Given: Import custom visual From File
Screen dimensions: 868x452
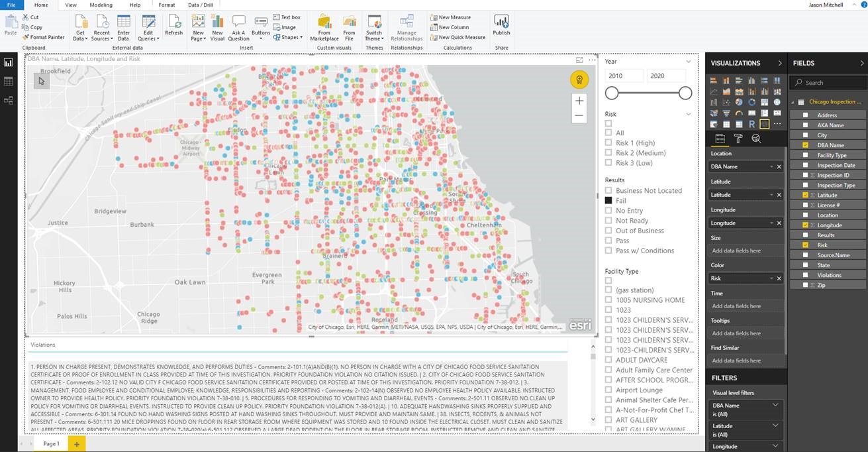Looking at the screenshot, I should [x=349, y=27].
